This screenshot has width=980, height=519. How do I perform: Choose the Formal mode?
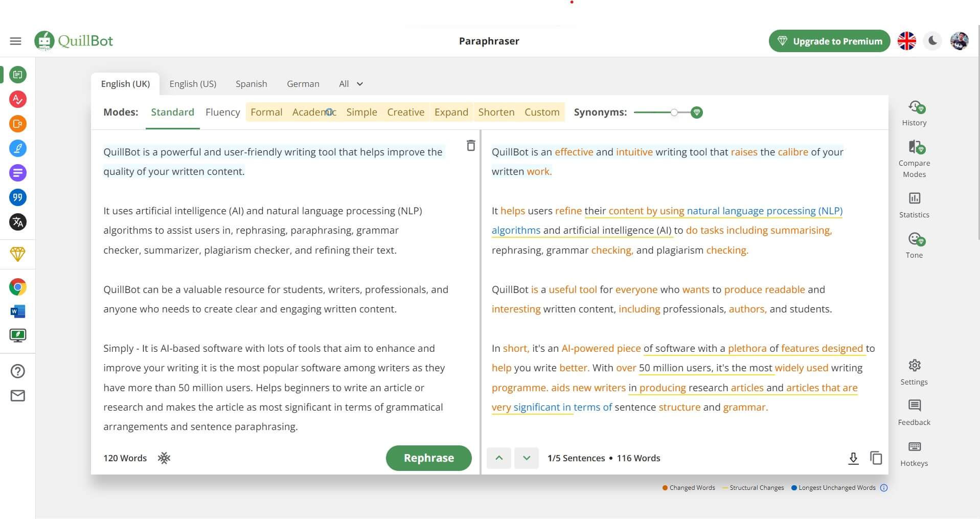(x=266, y=112)
